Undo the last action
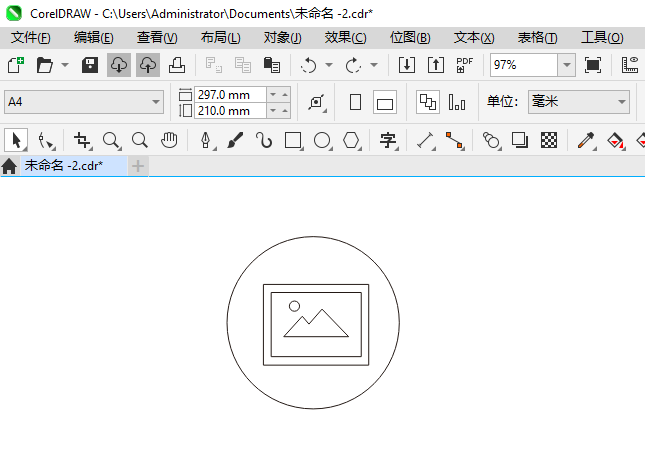This screenshot has height=460, width=645. coord(309,65)
